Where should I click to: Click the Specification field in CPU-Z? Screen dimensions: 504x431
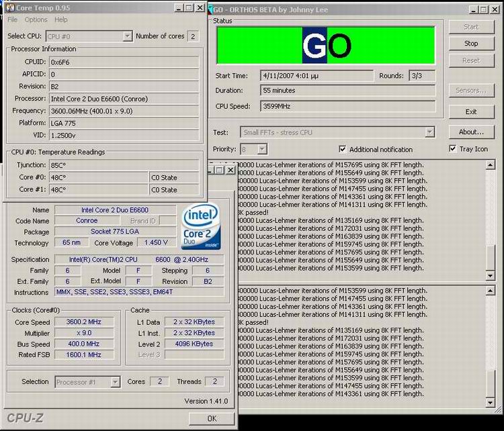coord(139,259)
